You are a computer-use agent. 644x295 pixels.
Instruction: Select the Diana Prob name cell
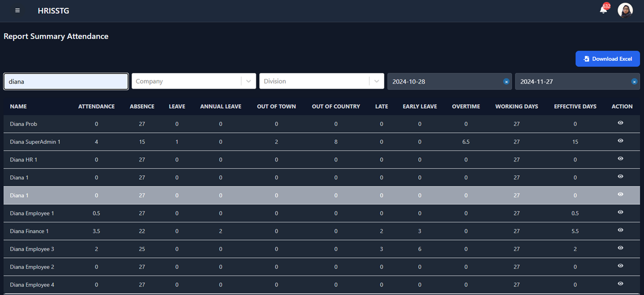[23, 124]
